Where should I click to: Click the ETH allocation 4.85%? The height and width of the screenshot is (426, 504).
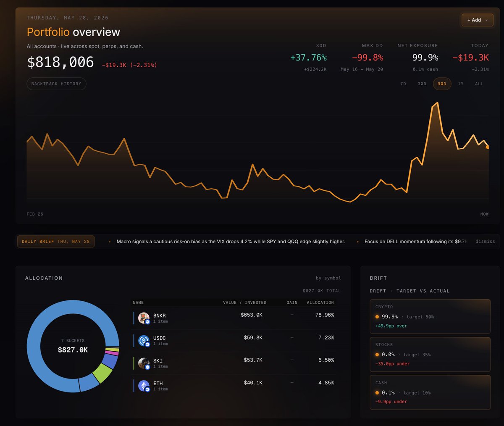[x=326, y=383]
